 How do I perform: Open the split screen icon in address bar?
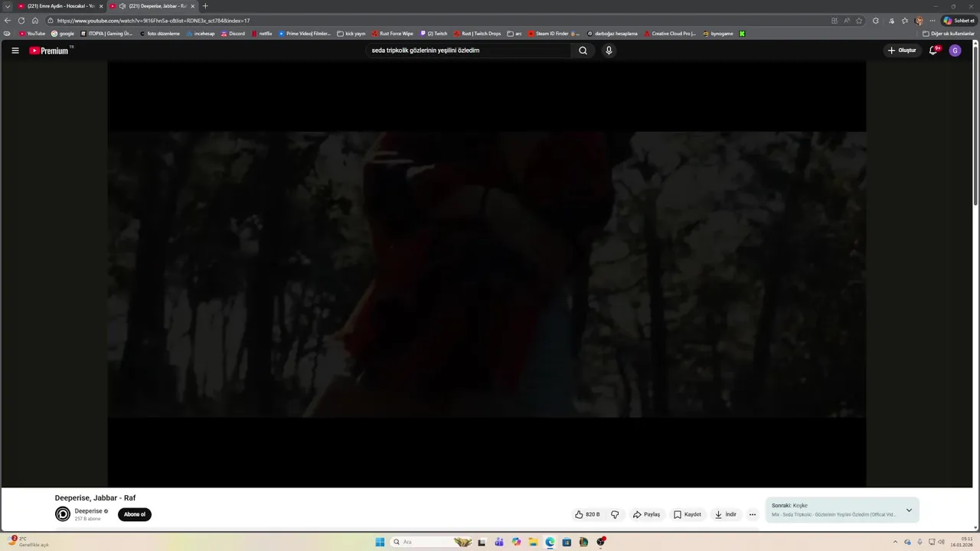[x=835, y=21]
